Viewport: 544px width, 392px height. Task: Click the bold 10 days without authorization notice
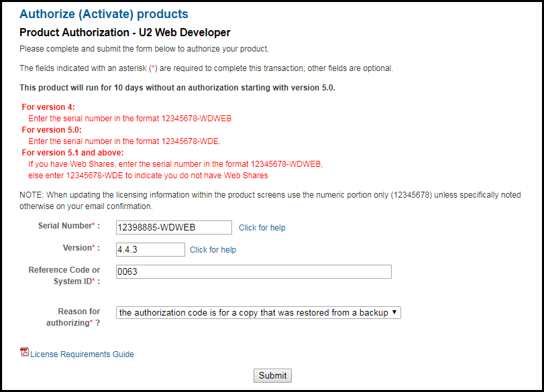(177, 88)
